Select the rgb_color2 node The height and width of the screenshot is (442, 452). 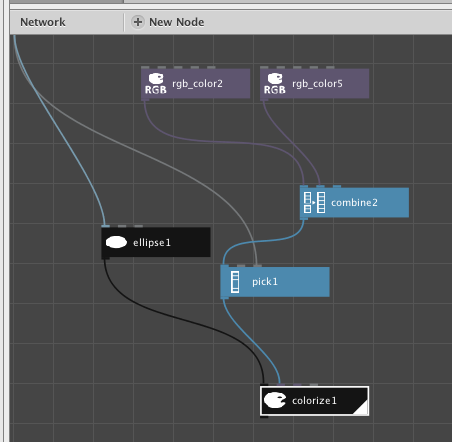[x=195, y=84]
